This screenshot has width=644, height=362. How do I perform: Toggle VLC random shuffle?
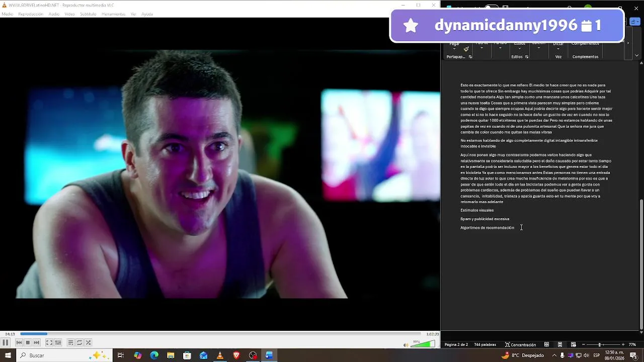(88, 342)
